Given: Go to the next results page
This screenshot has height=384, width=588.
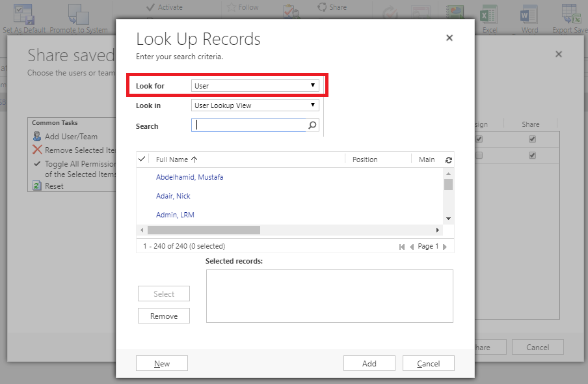Looking at the screenshot, I should (x=446, y=247).
